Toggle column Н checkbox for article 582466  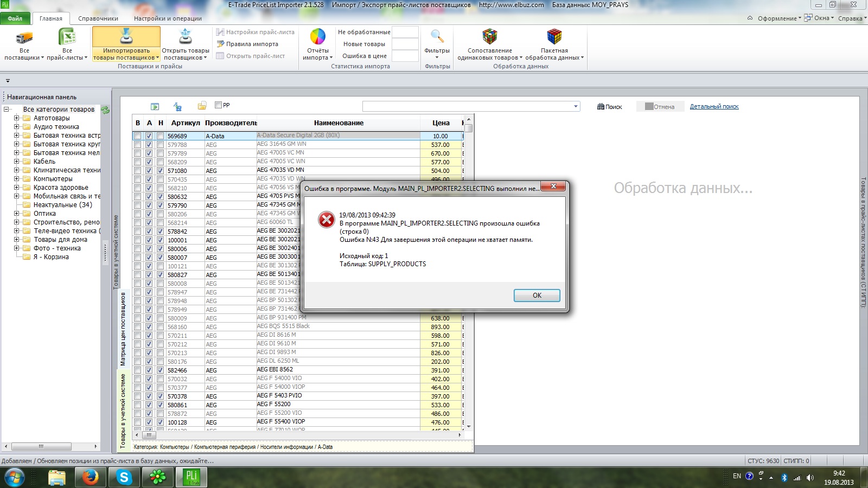[x=160, y=370]
